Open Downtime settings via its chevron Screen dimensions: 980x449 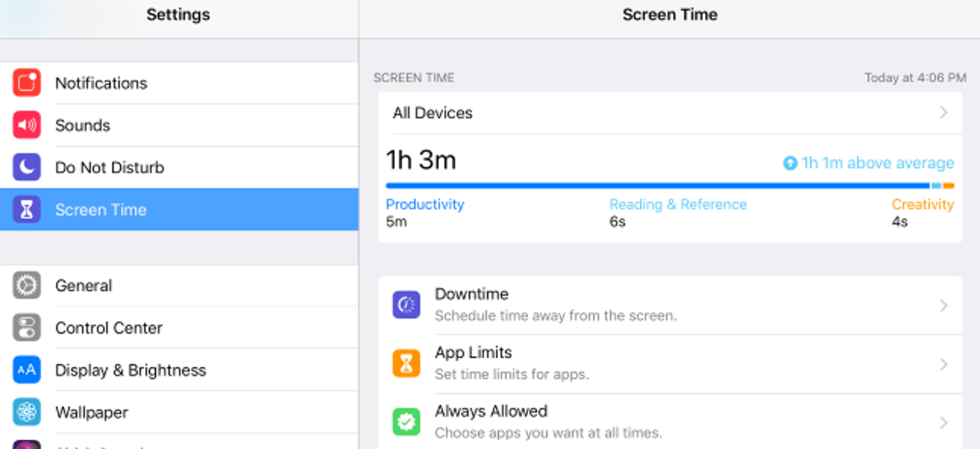943,304
